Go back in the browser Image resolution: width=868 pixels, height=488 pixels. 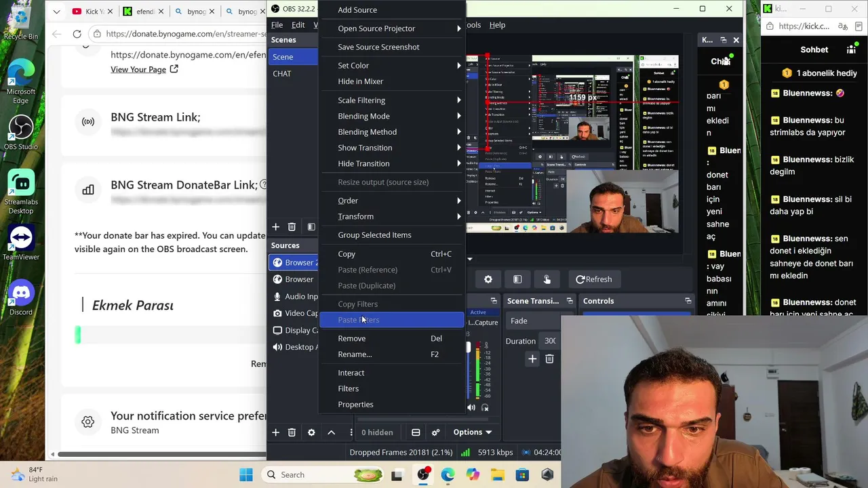click(56, 34)
